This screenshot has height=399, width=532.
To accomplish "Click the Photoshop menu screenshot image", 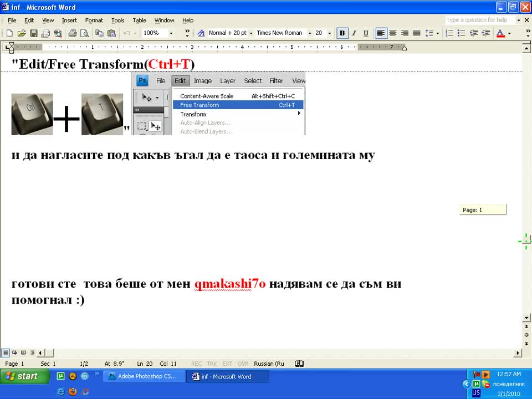I will [218, 104].
